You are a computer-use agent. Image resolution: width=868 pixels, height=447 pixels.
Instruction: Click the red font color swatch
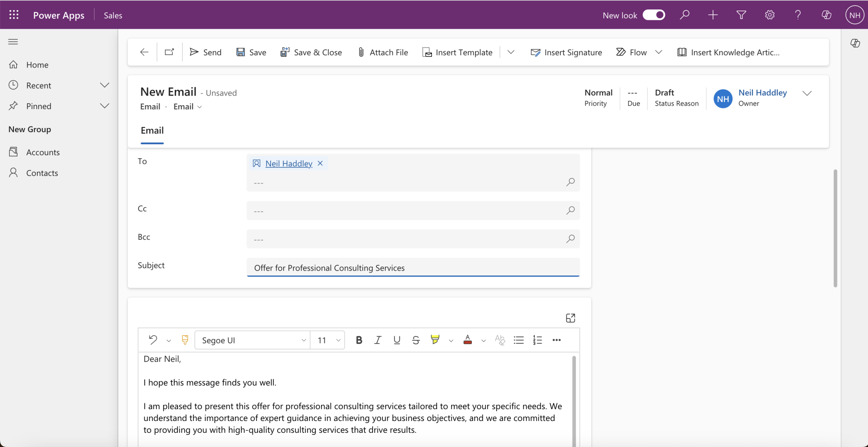click(468, 340)
